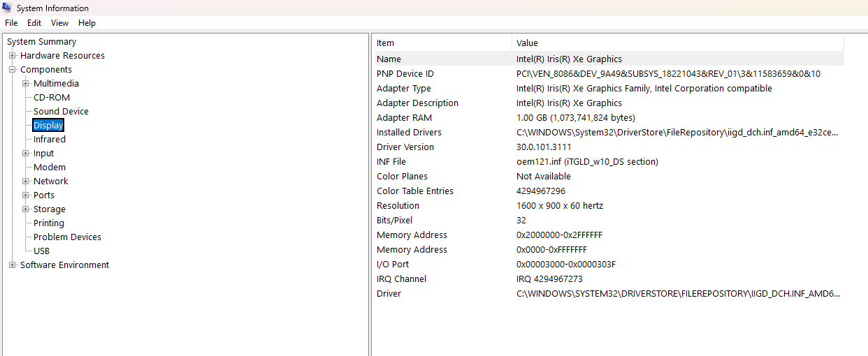Open the File menu

coord(11,23)
